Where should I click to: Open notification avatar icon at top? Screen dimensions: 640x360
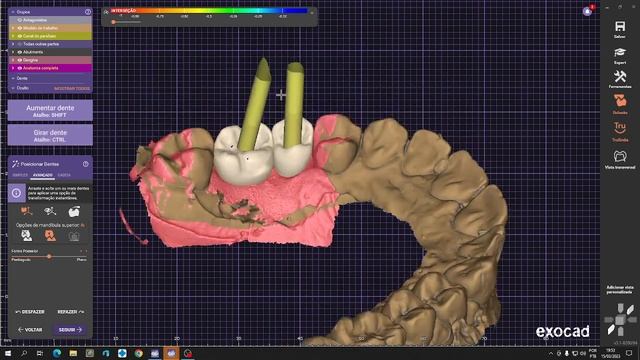[x=587, y=11]
